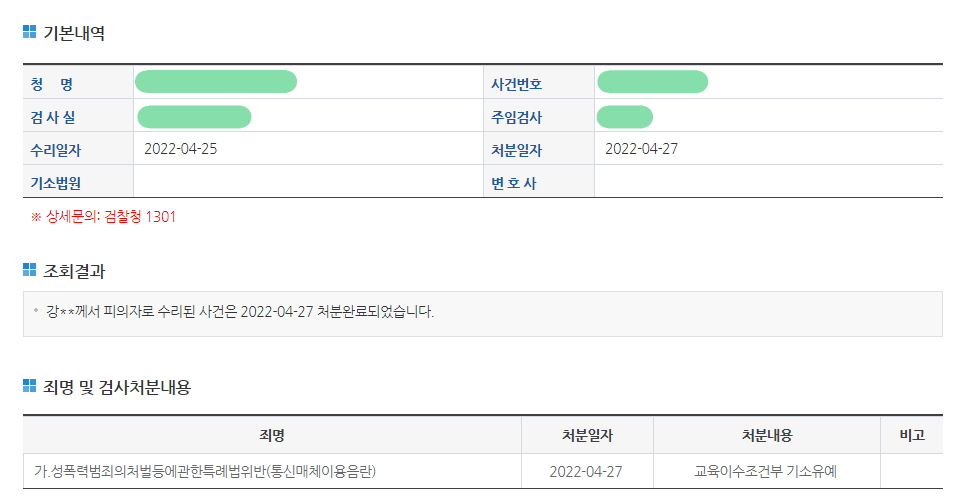Click the blue grid icon beside 기본내역

pyautogui.click(x=29, y=33)
